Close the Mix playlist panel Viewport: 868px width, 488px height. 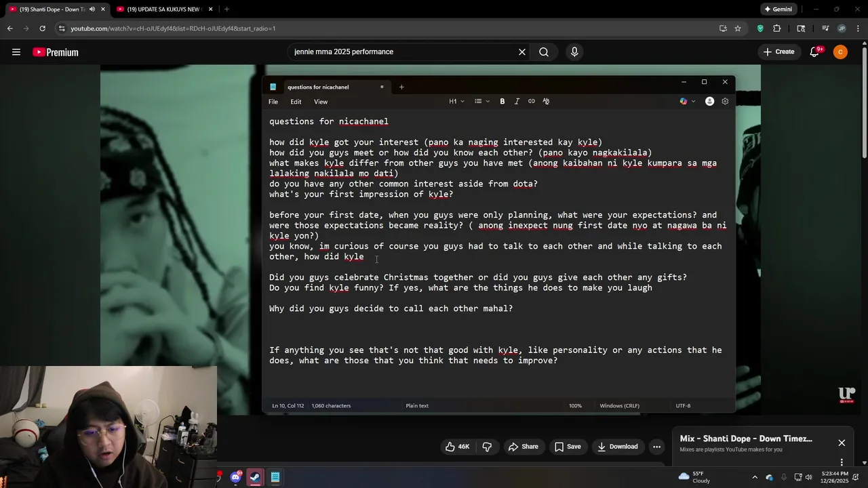tap(842, 443)
